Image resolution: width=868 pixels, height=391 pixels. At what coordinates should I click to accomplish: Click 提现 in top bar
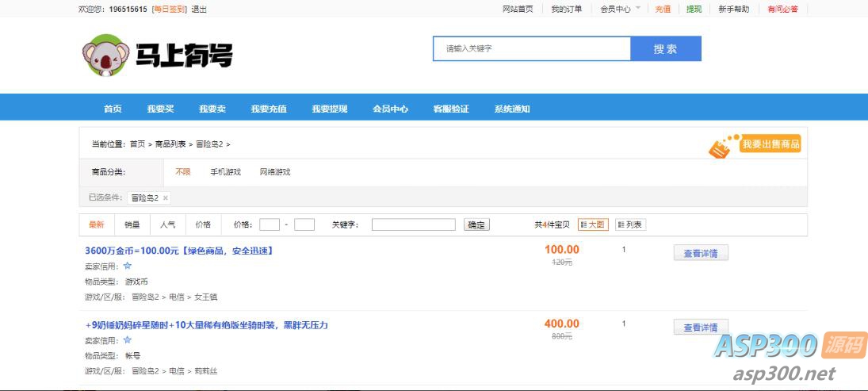coord(694,9)
